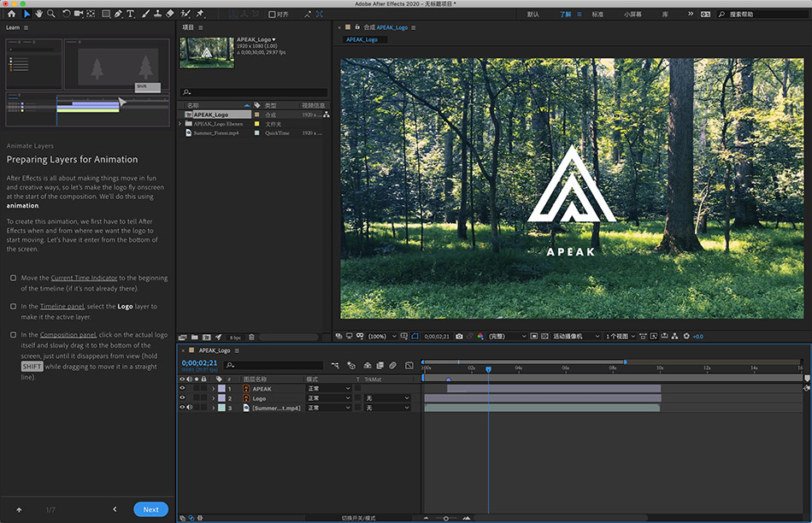This screenshot has width=812, height=523.
Task: Select the Roto Brush tool
Action: (185, 14)
